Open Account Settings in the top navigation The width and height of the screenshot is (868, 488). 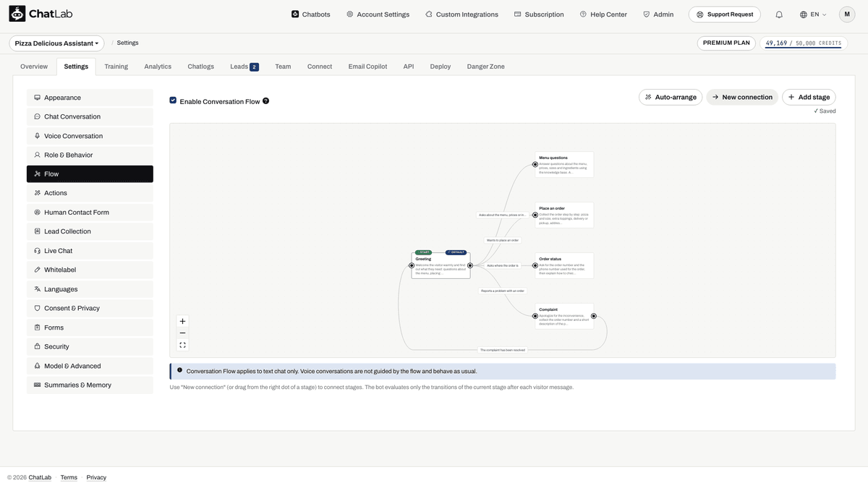(378, 14)
